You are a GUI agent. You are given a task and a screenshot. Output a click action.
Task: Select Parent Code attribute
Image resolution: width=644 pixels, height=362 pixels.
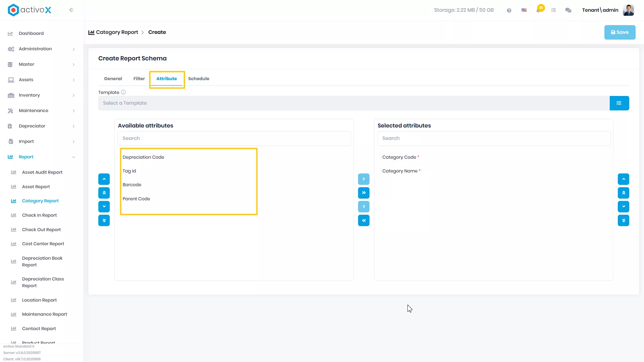pos(136,199)
